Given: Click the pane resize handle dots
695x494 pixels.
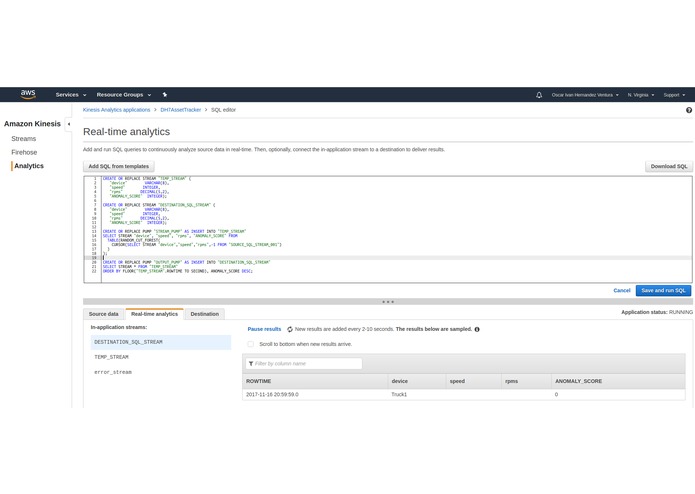Looking at the screenshot, I should [x=388, y=302].
